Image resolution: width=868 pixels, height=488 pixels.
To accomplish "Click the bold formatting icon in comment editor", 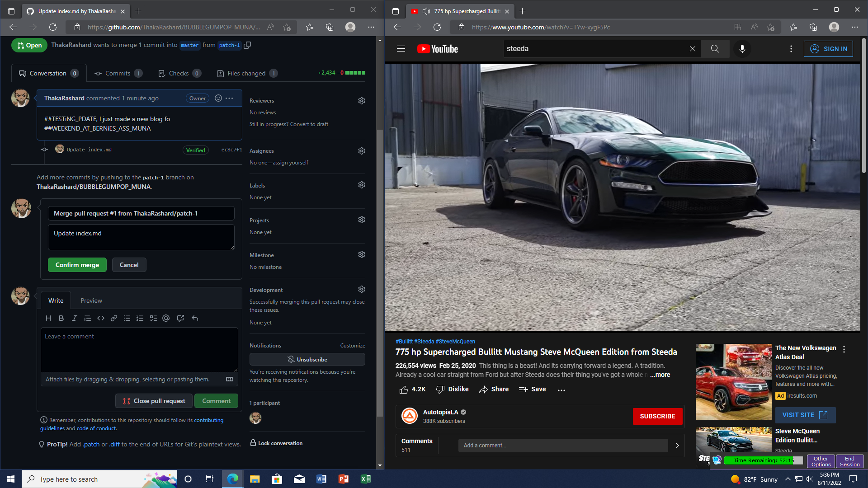I will pyautogui.click(x=61, y=318).
